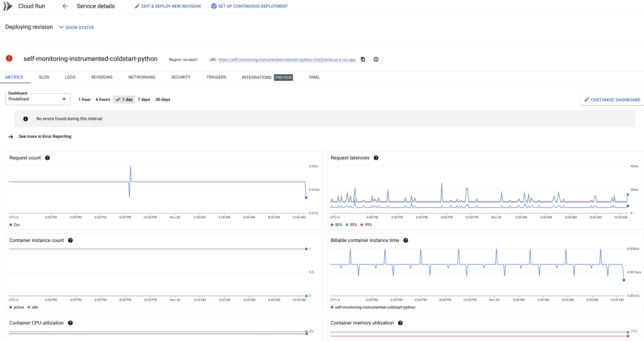The width and height of the screenshot is (644, 342).
Task: Toggle the 99% latency legend entry
Action: pos(366,225)
